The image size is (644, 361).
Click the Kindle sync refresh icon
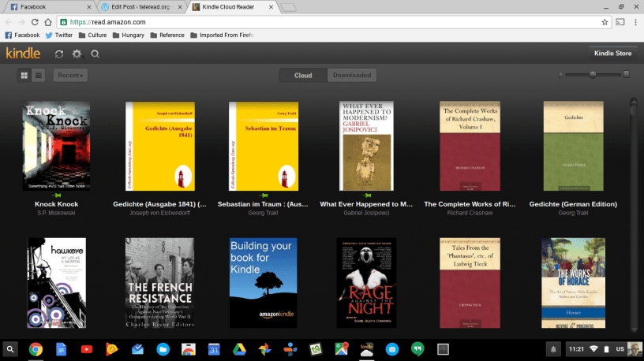(x=59, y=54)
